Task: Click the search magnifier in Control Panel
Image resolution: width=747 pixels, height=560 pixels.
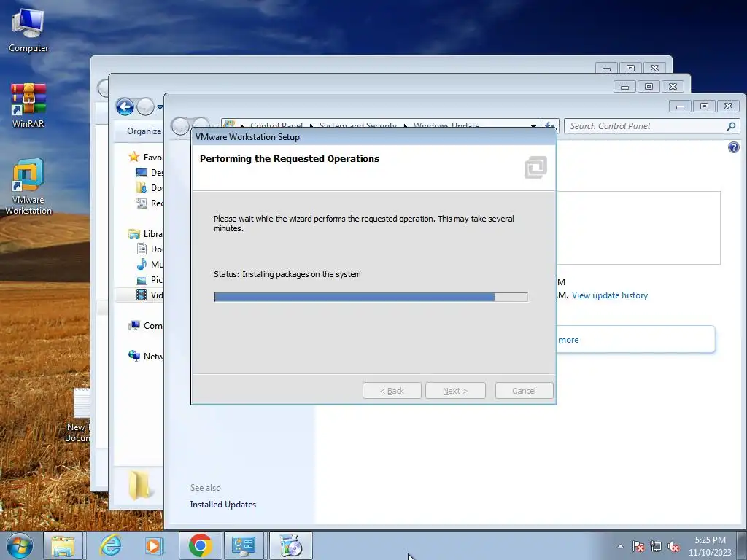Action: point(731,126)
